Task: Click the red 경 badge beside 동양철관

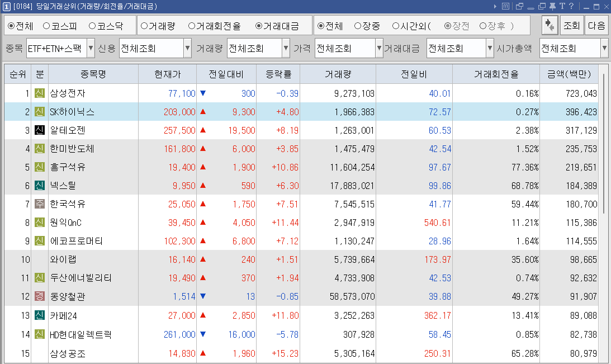Action: coord(39,296)
